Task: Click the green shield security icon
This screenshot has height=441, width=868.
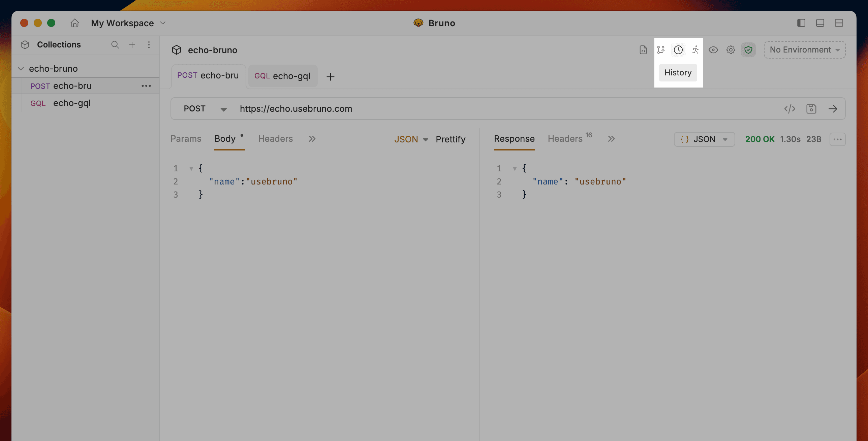Action: pyautogui.click(x=748, y=50)
